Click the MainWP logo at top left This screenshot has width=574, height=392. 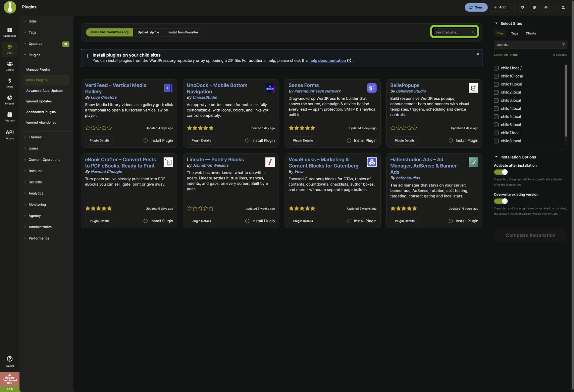click(10, 7)
